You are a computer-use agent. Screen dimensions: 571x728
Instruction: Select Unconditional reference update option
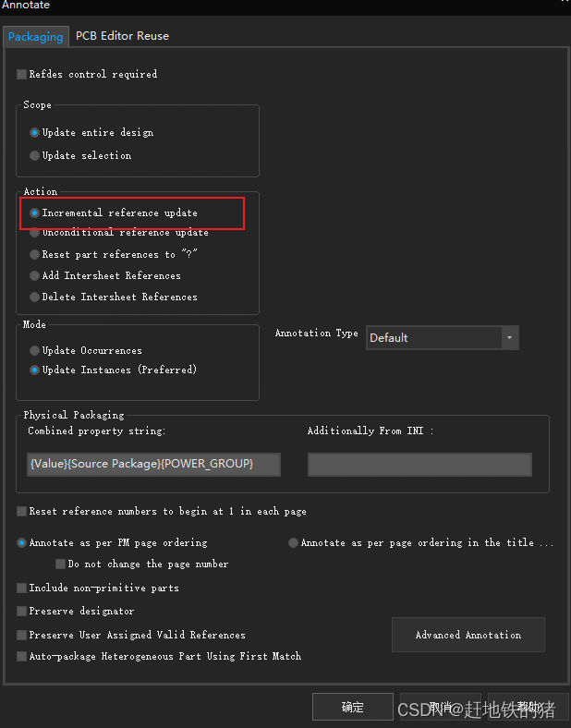(x=34, y=233)
